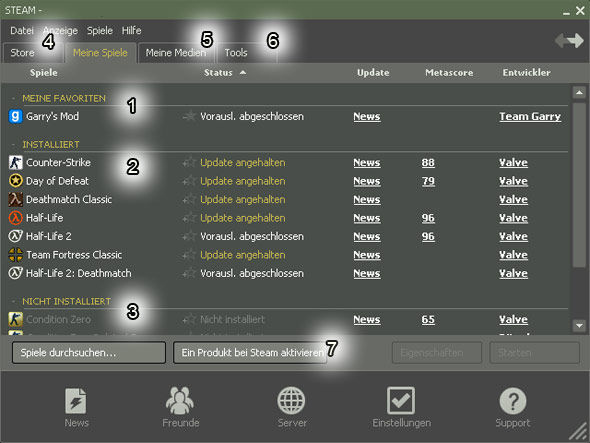Click the Team Fortress Classic icon

click(15, 255)
